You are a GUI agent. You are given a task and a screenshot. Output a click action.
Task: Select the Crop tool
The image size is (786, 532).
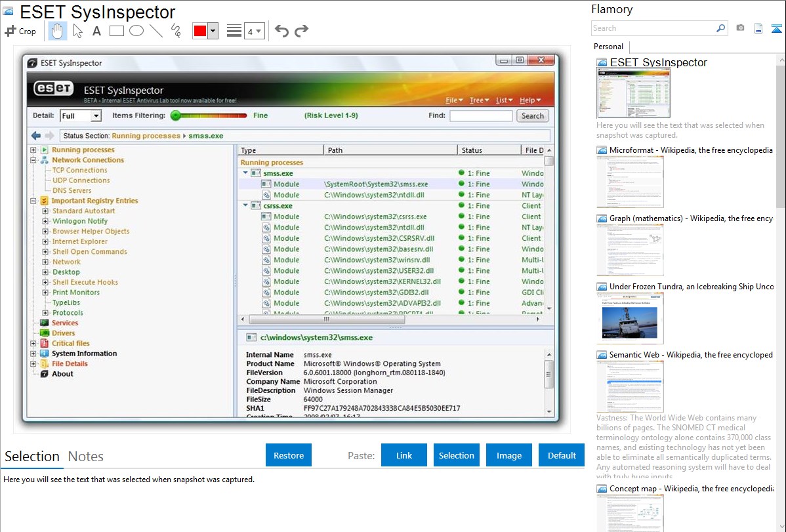[20, 31]
